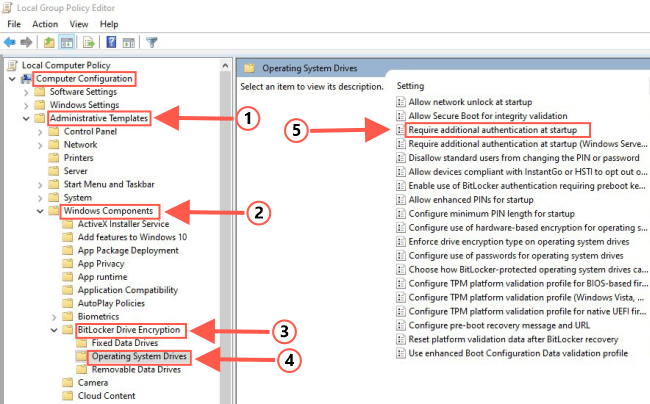Click the Export List toolbar icon

click(89, 42)
